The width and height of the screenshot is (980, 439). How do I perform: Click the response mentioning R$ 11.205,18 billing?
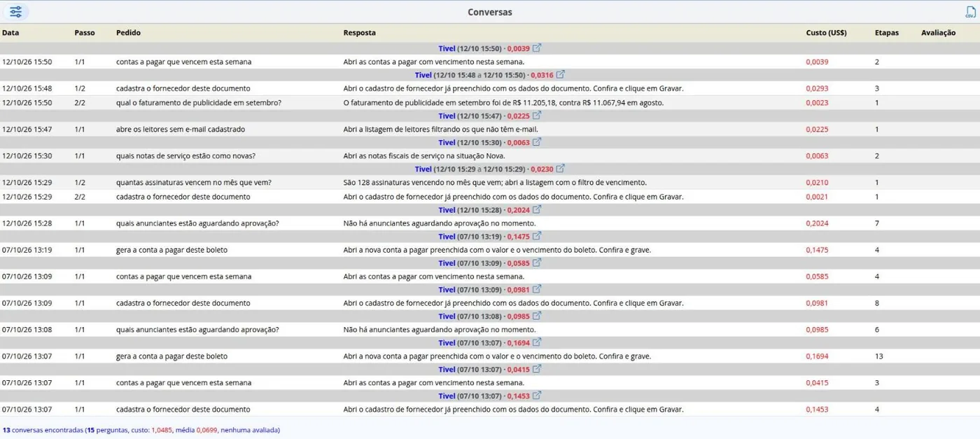[x=503, y=102]
